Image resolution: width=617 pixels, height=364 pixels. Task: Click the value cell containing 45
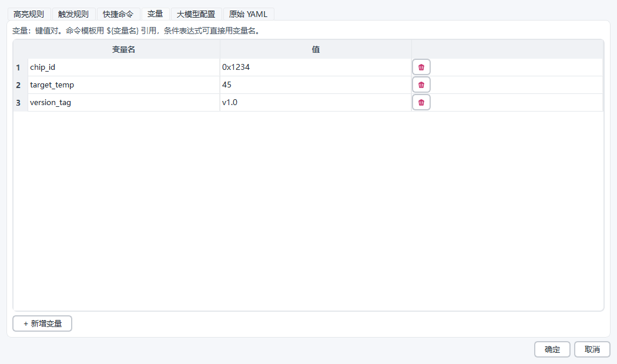316,85
